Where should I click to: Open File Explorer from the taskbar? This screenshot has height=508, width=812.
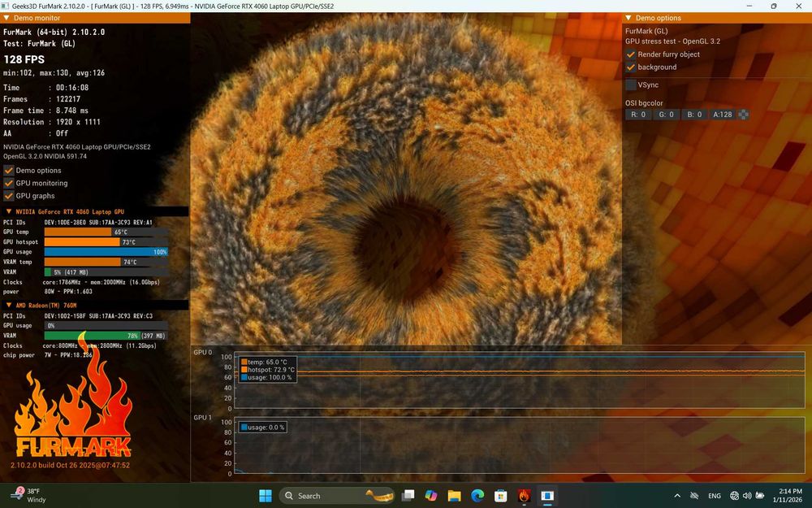point(454,496)
